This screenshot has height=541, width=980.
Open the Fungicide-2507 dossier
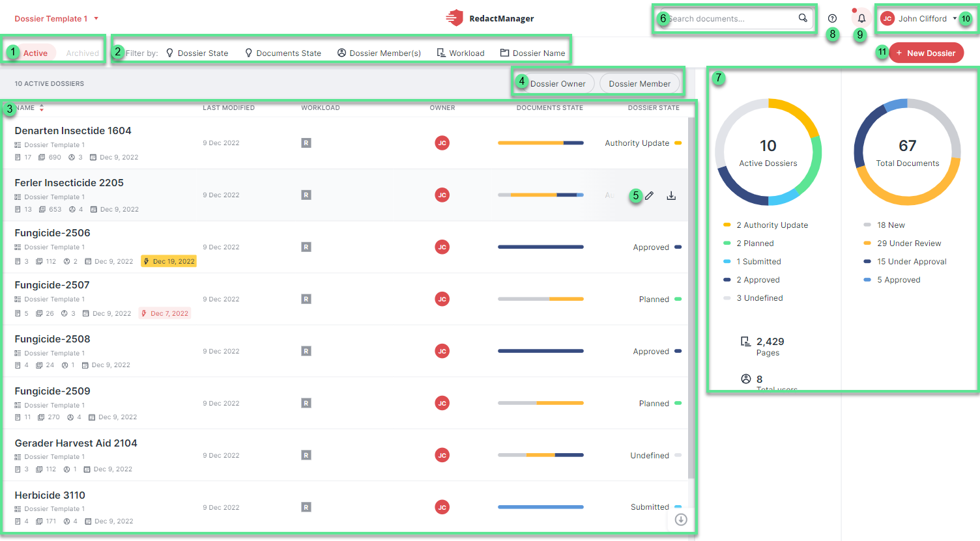pos(52,285)
